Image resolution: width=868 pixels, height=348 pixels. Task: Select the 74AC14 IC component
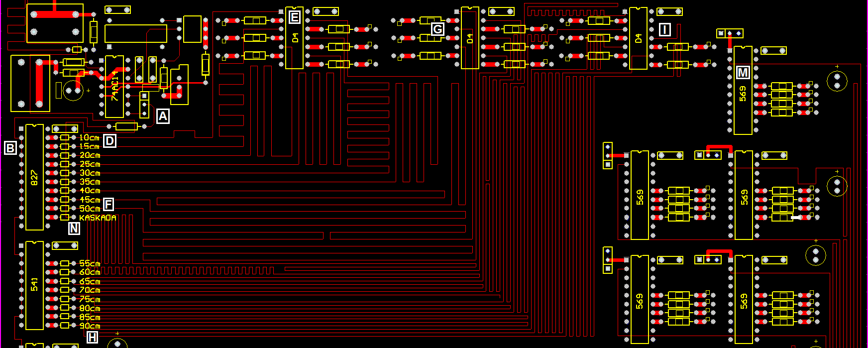tap(114, 87)
